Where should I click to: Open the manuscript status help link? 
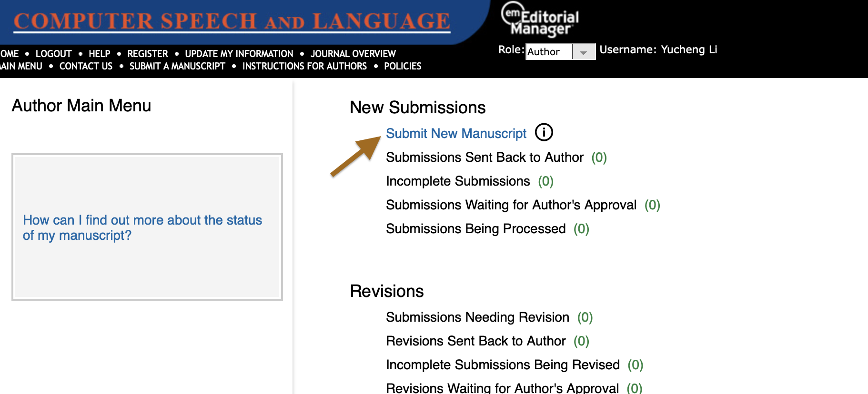pos(142,227)
